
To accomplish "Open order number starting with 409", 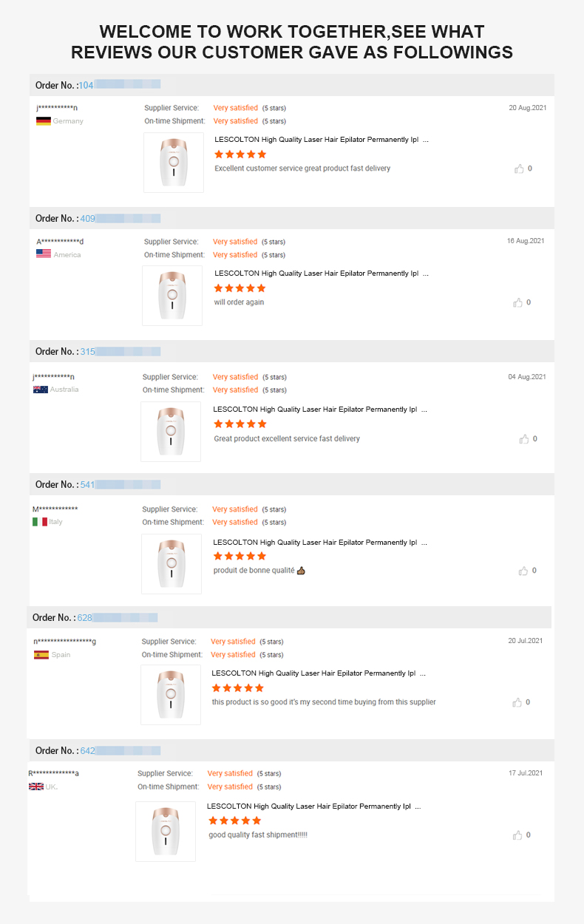I will [x=120, y=218].
